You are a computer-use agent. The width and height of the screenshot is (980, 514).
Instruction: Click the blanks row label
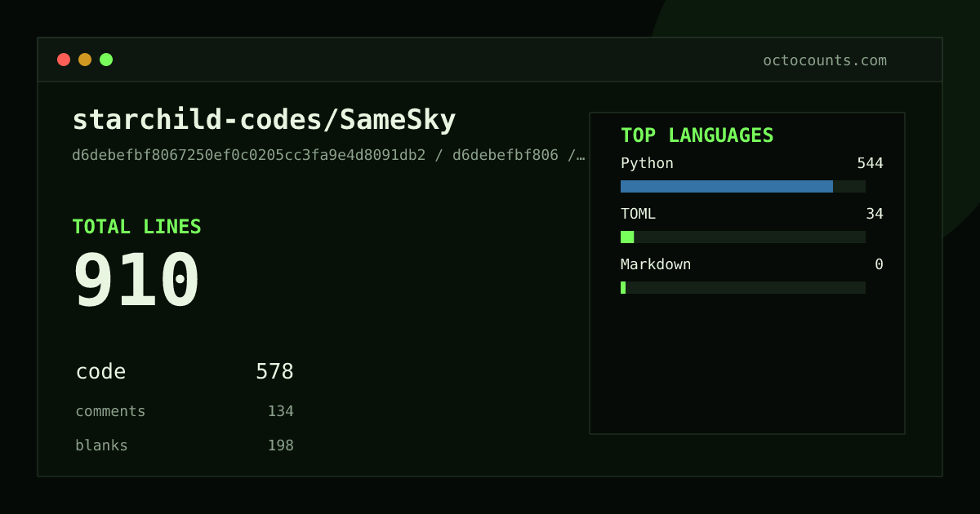pyautogui.click(x=101, y=445)
